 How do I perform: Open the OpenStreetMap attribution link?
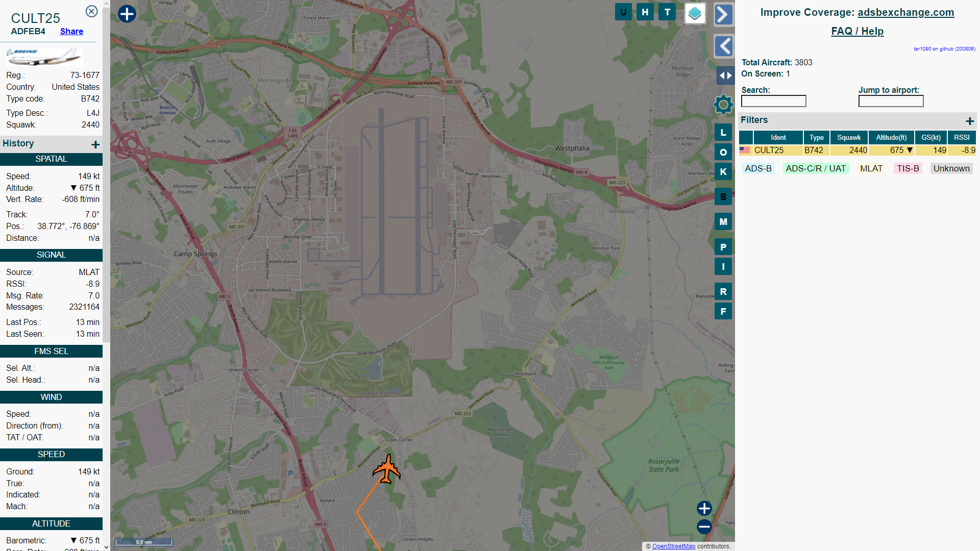[673, 546]
